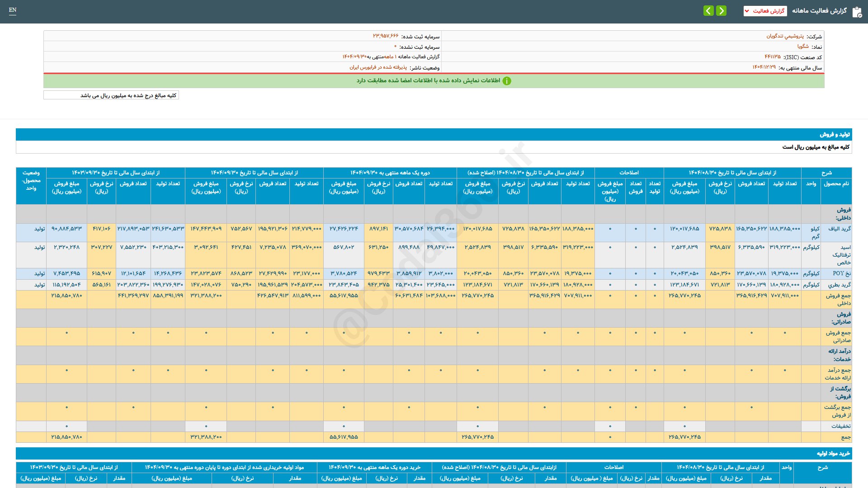Click the خرید مواد اولیه section header
868x488 pixels.
coord(833,453)
